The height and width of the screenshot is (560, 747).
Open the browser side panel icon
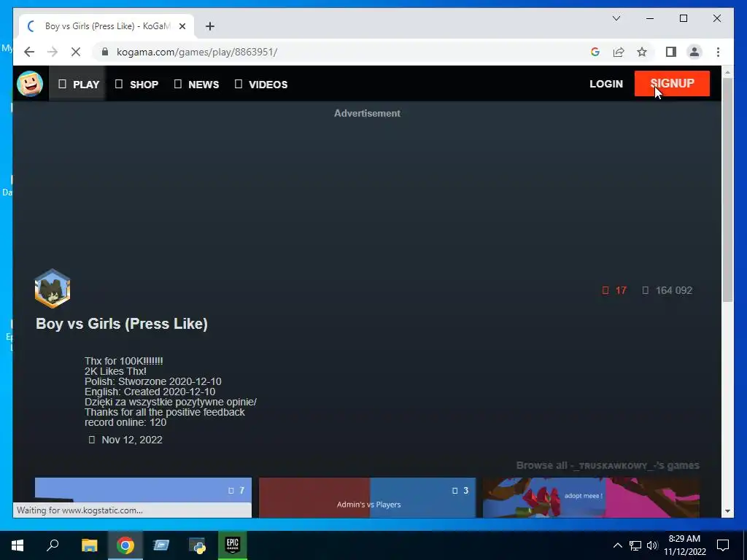click(x=671, y=52)
